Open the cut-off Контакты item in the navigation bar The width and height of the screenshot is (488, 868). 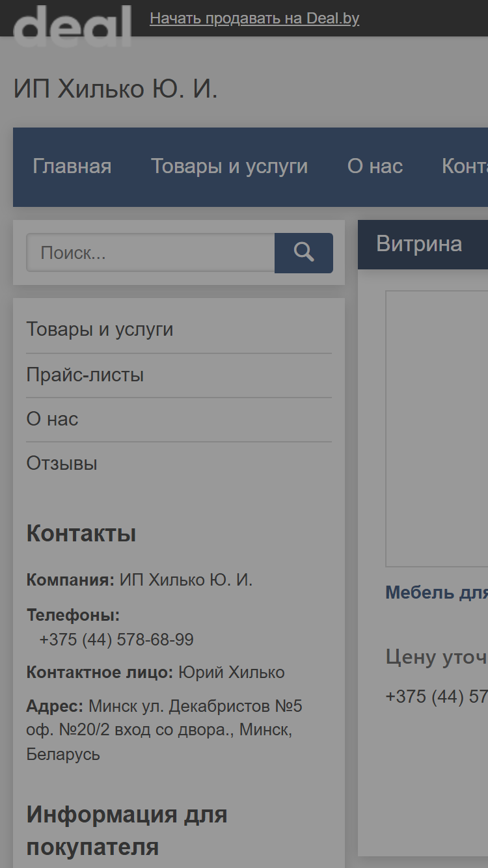(465, 167)
